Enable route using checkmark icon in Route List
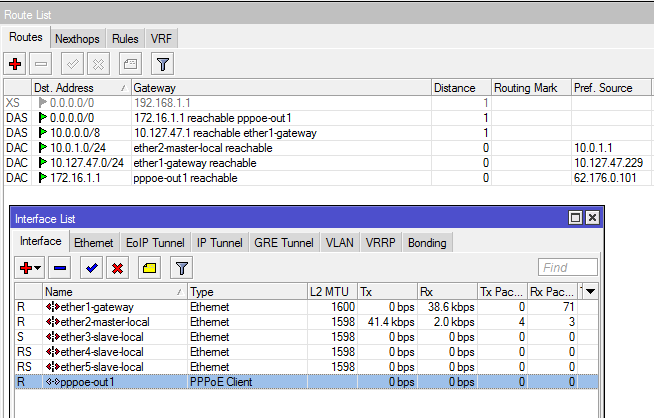 (x=72, y=64)
